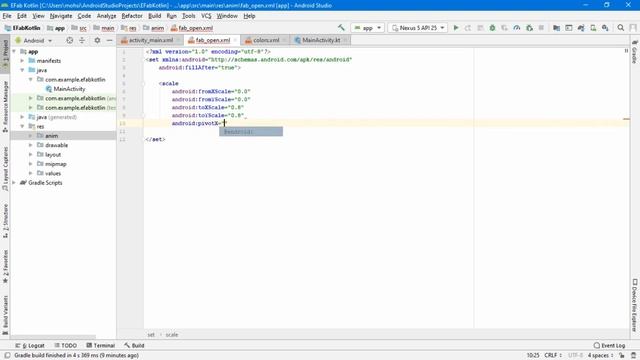Expand the values folder
Screen dimensions: 640x360
(31, 173)
